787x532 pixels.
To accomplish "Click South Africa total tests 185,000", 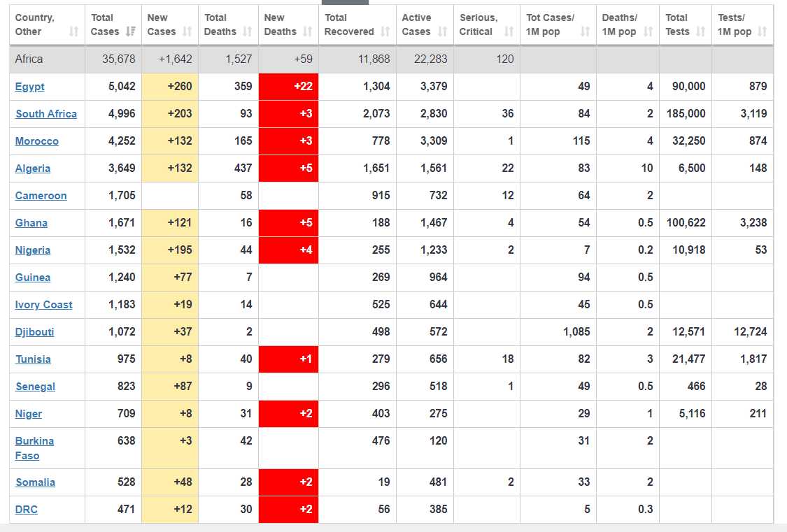I will tap(686, 114).
